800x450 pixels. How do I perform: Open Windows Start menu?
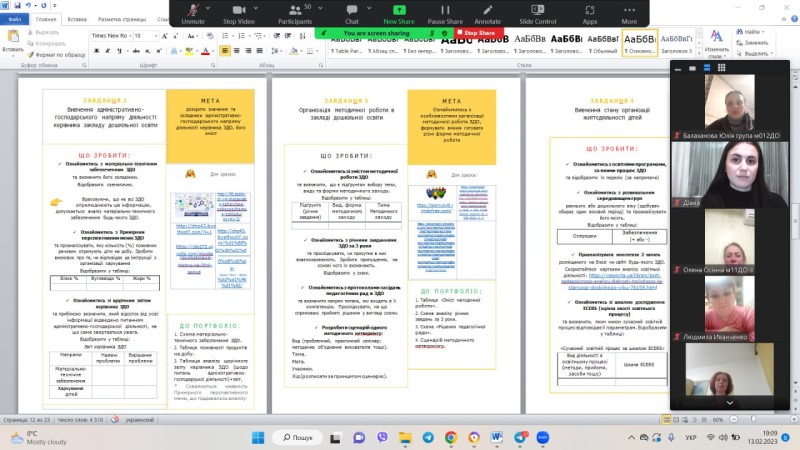tap(258, 437)
